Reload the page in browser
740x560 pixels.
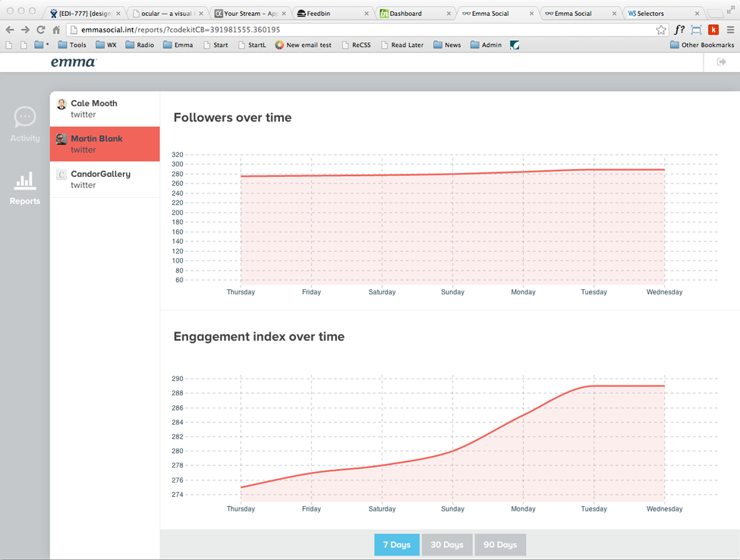(x=40, y=30)
